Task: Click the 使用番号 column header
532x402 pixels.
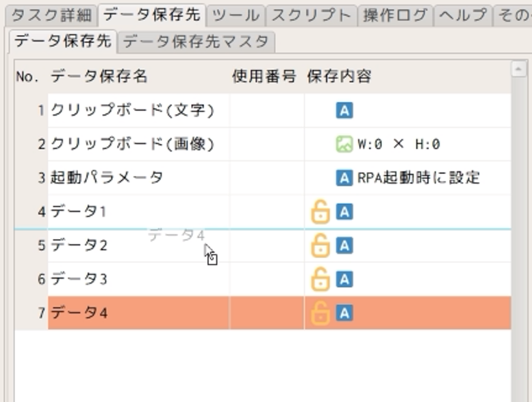Action: 264,77
